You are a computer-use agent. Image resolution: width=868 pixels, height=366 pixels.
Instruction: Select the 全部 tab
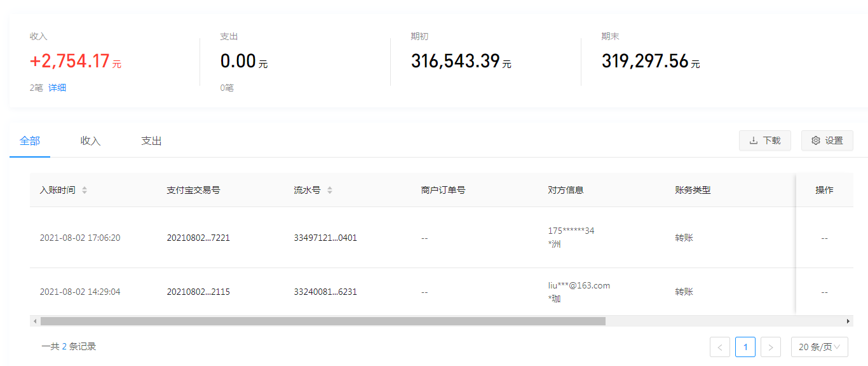point(30,141)
